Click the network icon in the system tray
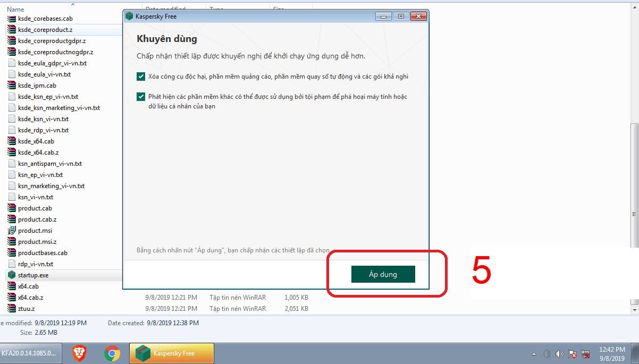This screenshot has height=364, width=639. click(586, 354)
